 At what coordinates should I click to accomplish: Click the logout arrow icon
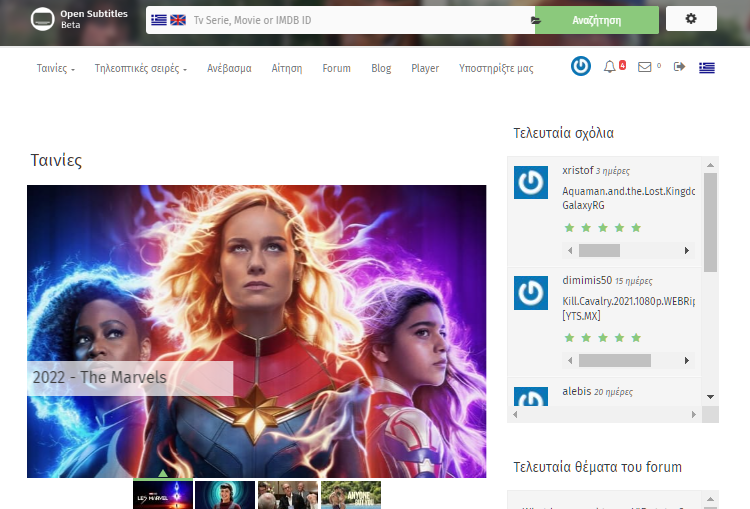[x=679, y=66]
